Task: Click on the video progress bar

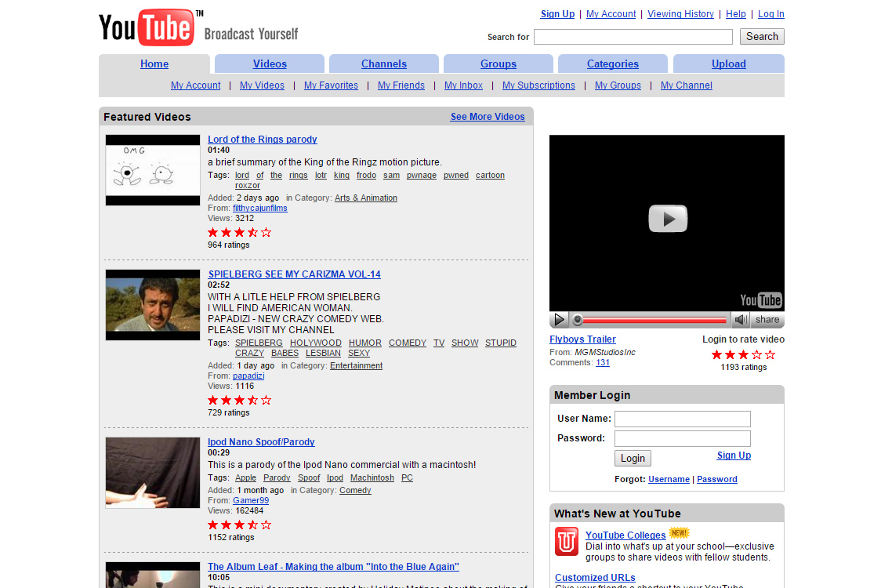Action: tap(651, 319)
